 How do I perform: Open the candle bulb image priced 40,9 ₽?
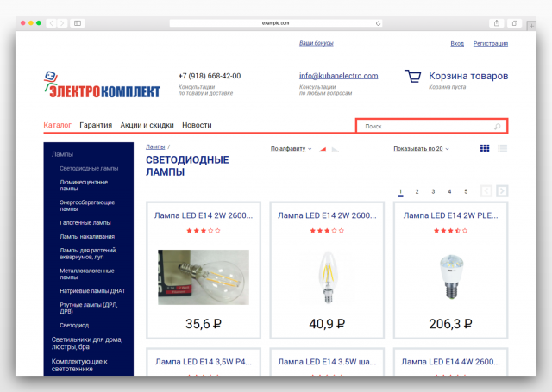328,277
